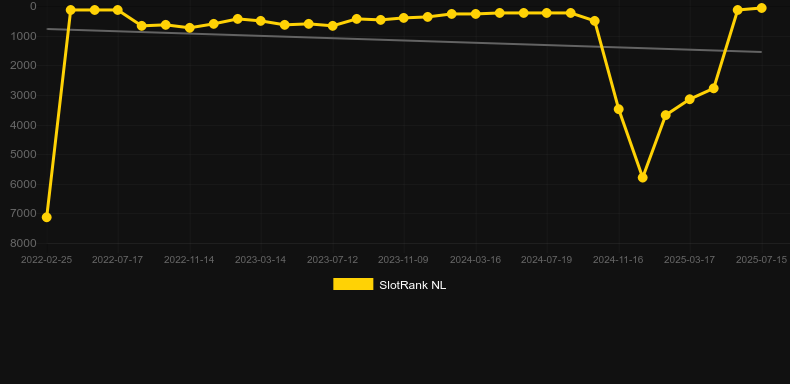Click y-axis label 8000
The image size is (790, 384).
[23, 243]
